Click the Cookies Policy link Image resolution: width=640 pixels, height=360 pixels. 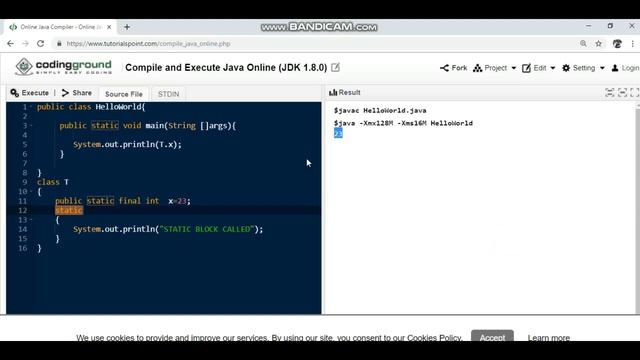click(x=434, y=338)
